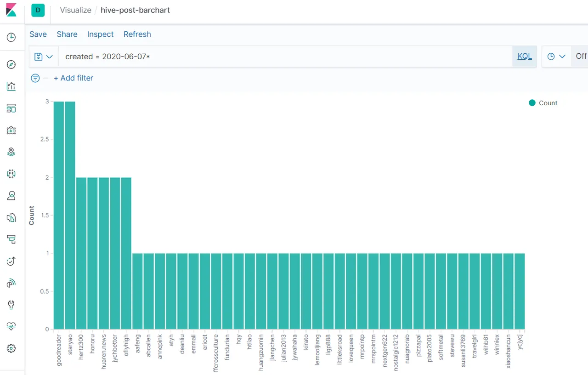Open the filter options menu icon
Image resolution: width=588 pixels, height=375 pixels.
coord(35,78)
